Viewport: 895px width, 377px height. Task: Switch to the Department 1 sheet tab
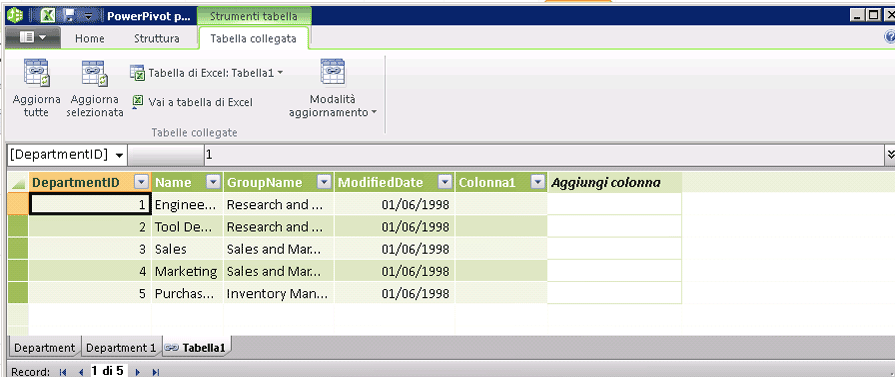click(x=121, y=347)
